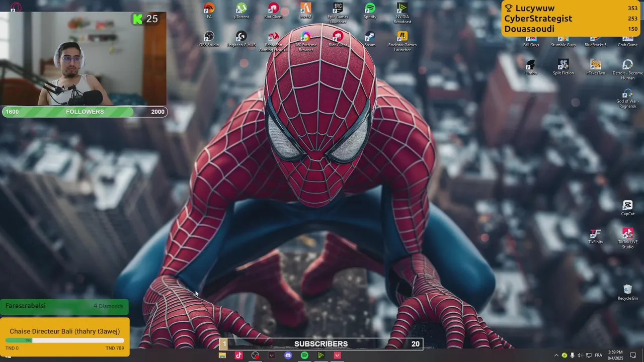
Task: Open NVIDIA Broadcast shortcut
Action: click(x=403, y=13)
